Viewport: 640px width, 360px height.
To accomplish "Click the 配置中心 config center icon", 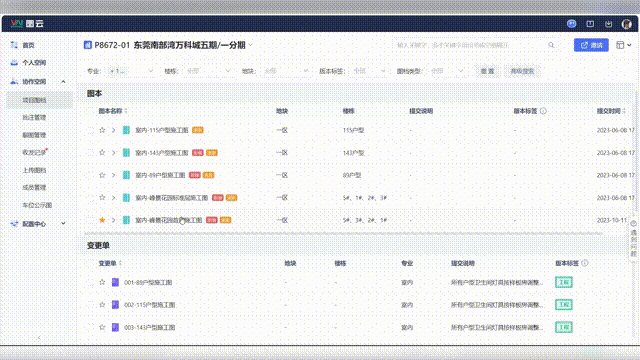I will 14,224.
